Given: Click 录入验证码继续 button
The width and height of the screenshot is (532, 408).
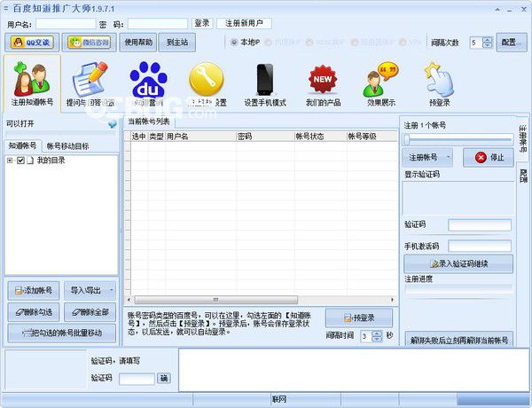Looking at the screenshot, I should [458, 263].
